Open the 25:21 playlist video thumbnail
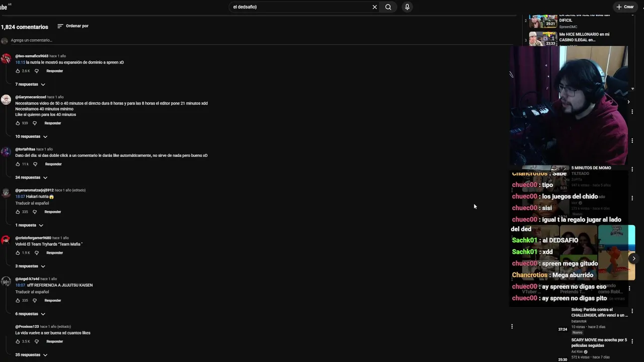Screen dimensions: 644x362 tap(543, 21)
